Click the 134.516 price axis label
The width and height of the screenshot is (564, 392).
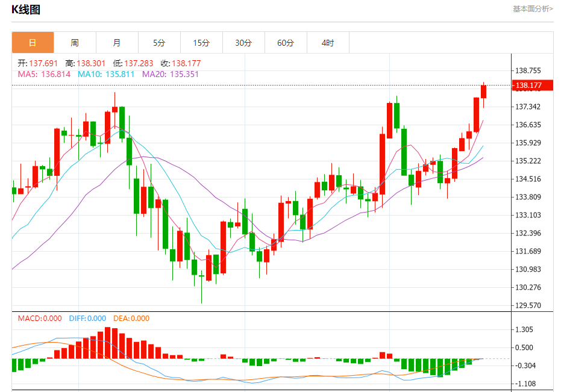[528, 179]
